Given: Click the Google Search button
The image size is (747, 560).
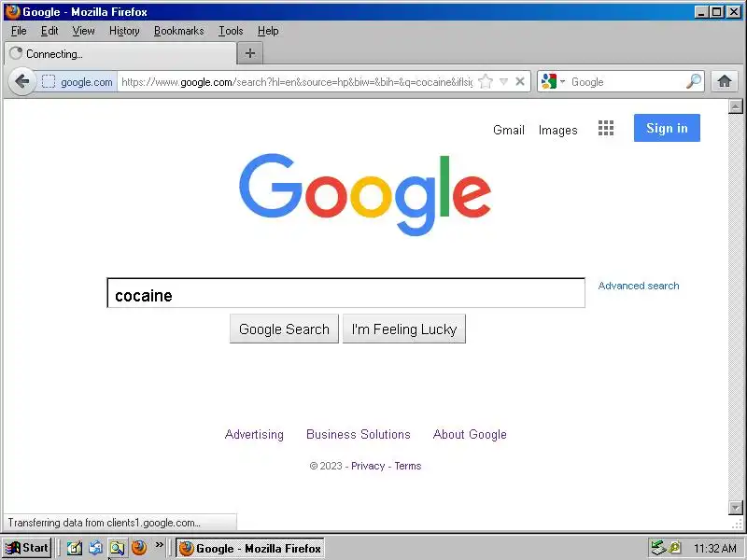Looking at the screenshot, I should (284, 329).
